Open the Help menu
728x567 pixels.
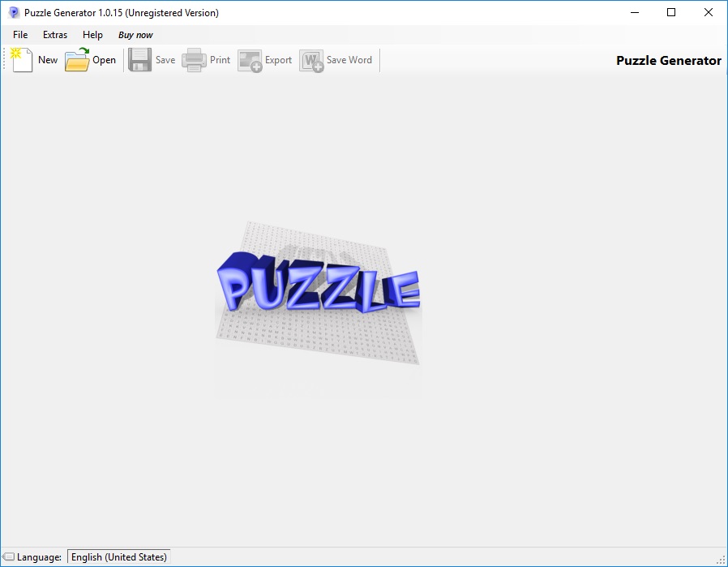(92, 35)
